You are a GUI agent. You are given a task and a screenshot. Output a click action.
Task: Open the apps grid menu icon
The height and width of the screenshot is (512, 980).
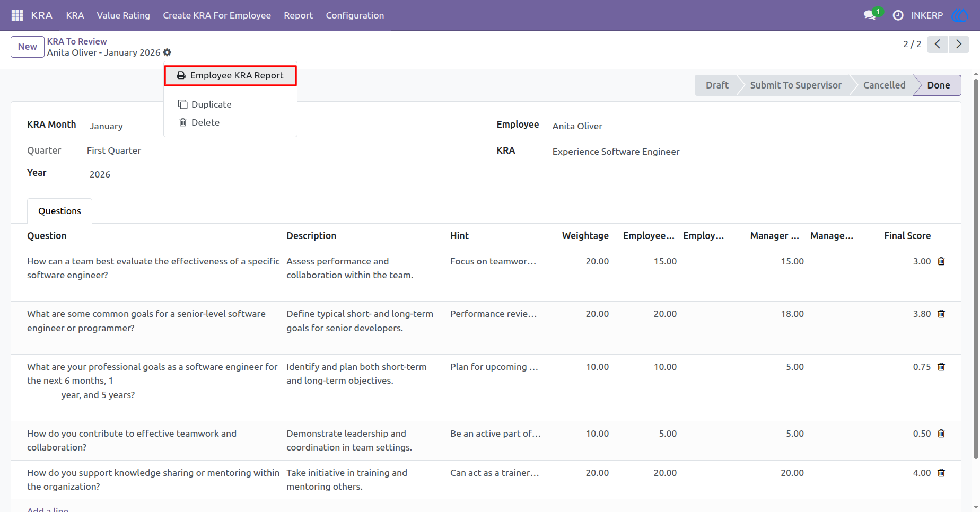(17, 15)
